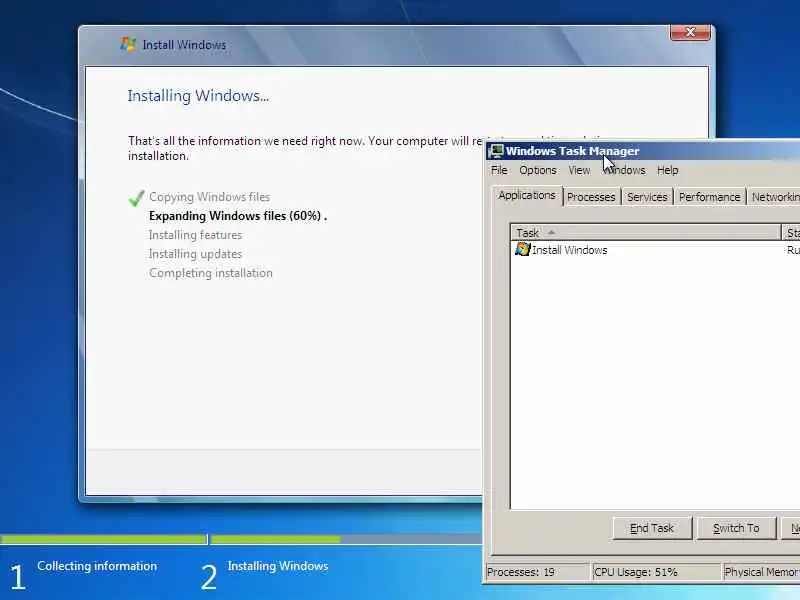The width and height of the screenshot is (800, 600).
Task: Switch to the Networking tab
Action: tap(774, 197)
